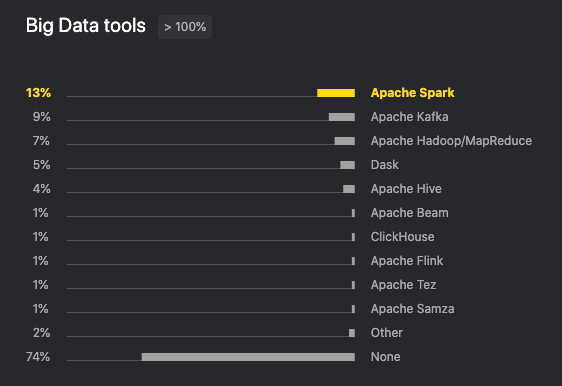Click the Apache Kafka label

(409, 117)
